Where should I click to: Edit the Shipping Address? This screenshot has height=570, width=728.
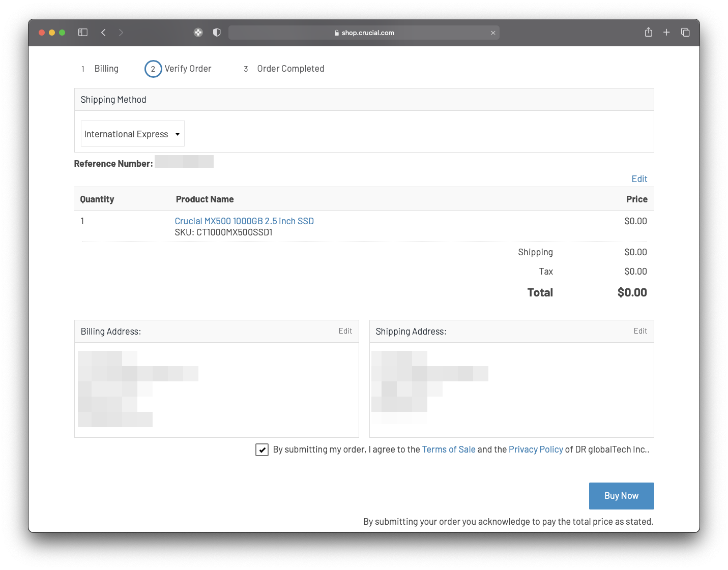coord(640,331)
